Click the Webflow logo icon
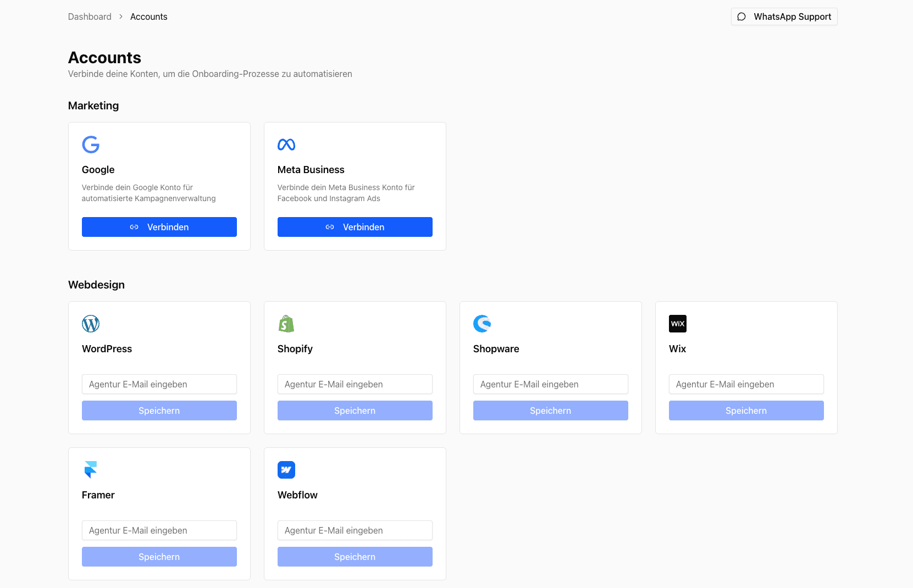The width and height of the screenshot is (913, 588). tap(286, 470)
